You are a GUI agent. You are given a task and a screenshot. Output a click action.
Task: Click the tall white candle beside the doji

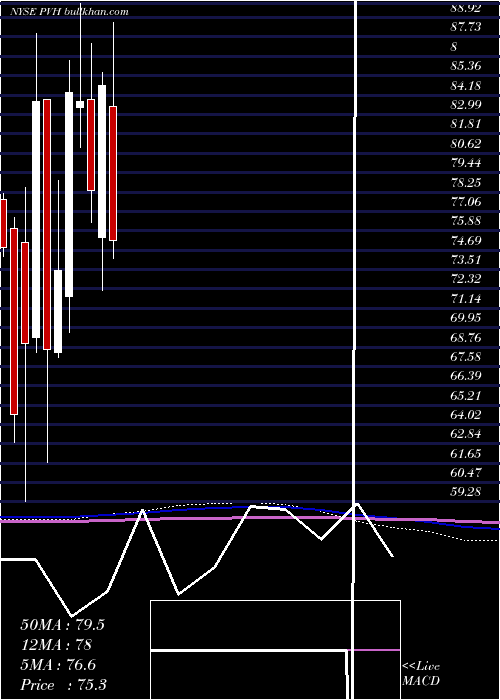tap(69, 194)
